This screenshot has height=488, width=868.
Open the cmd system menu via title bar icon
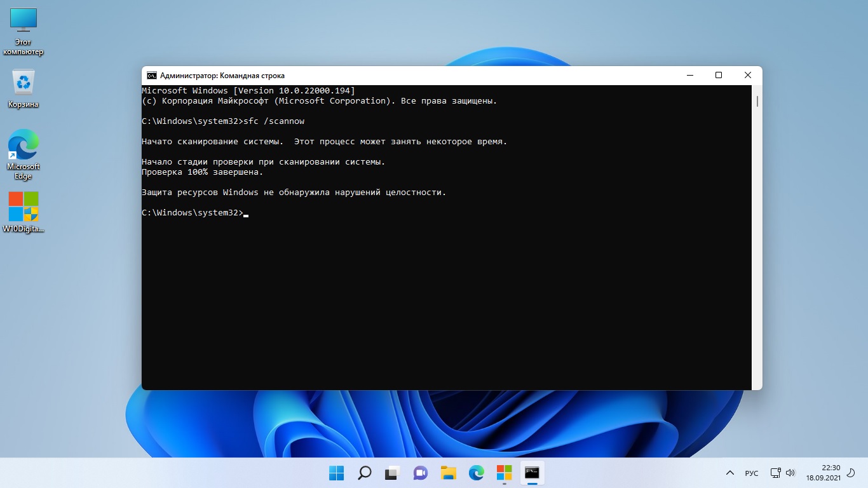pos(152,76)
